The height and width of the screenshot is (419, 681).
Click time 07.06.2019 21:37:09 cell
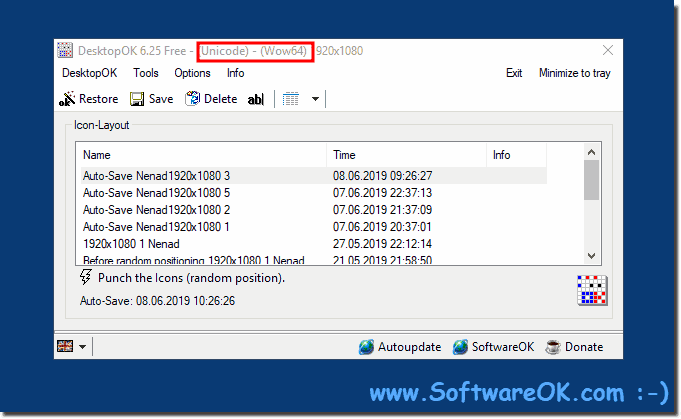382,210
